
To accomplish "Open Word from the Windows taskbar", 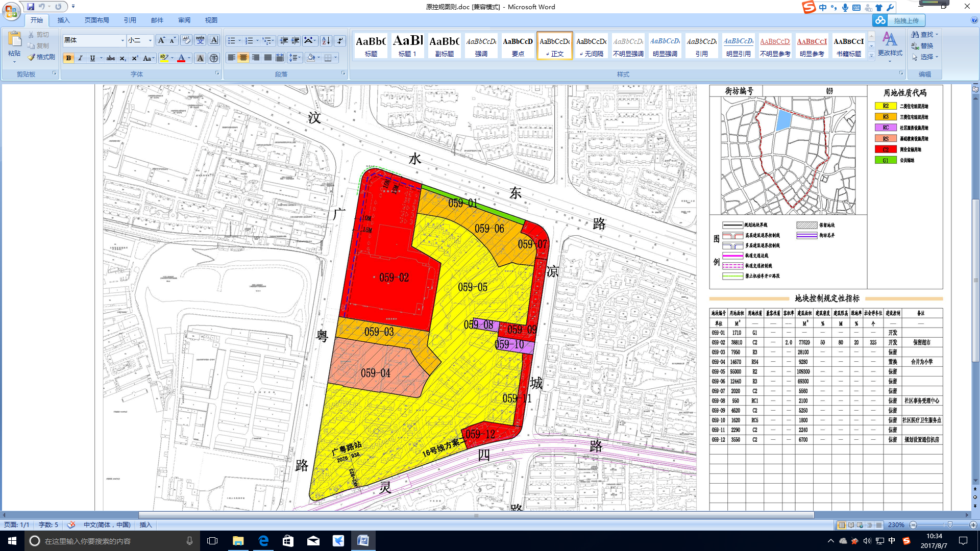I will click(x=363, y=541).
